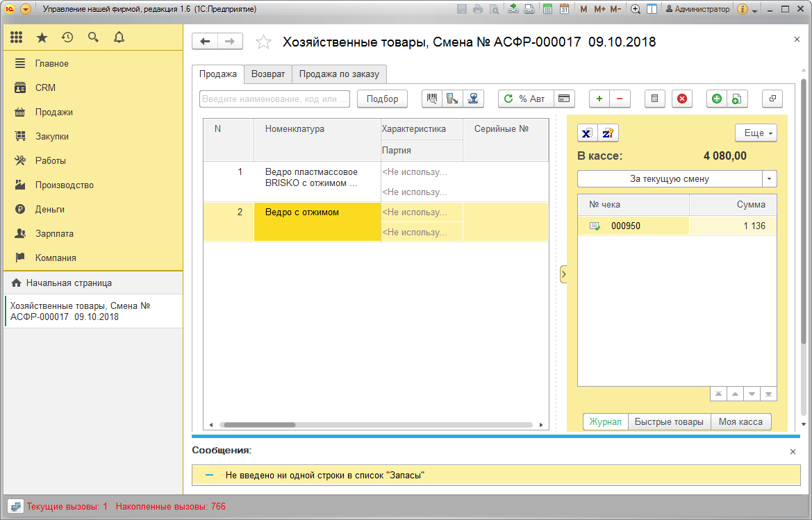Click the barcode search icon
812x520 pixels.
[x=432, y=99]
